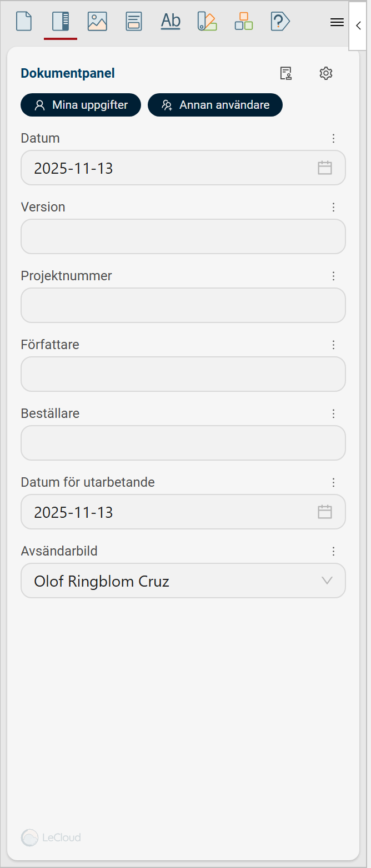Click the orange and green building blocks icon

point(243,22)
